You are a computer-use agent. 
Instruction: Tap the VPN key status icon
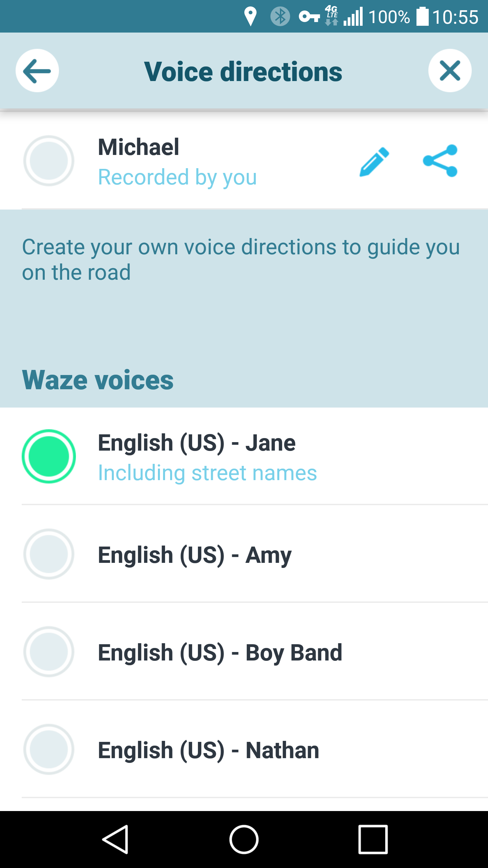[x=309, y=16]
